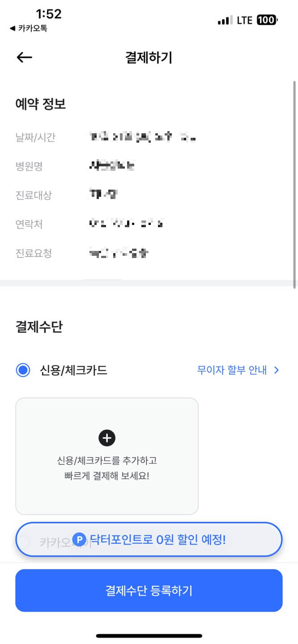Select the 신용/체크카드 radio button

23,370
